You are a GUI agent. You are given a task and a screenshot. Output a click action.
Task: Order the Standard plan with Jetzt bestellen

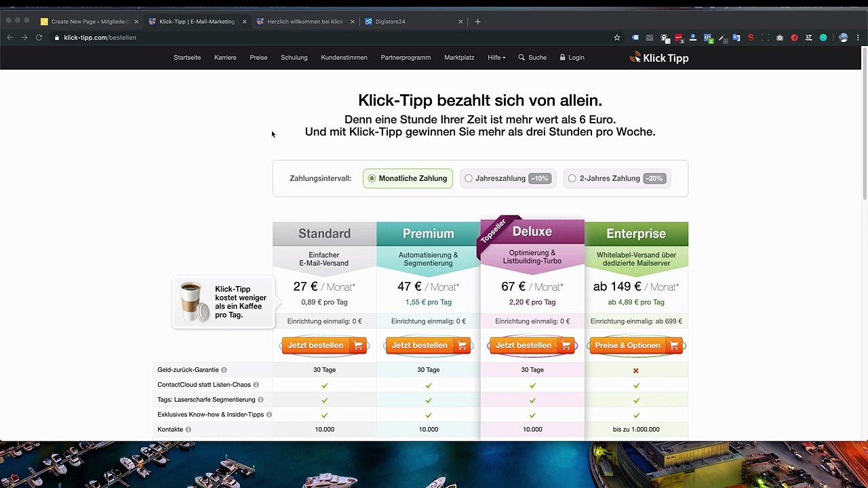point(324,346)
